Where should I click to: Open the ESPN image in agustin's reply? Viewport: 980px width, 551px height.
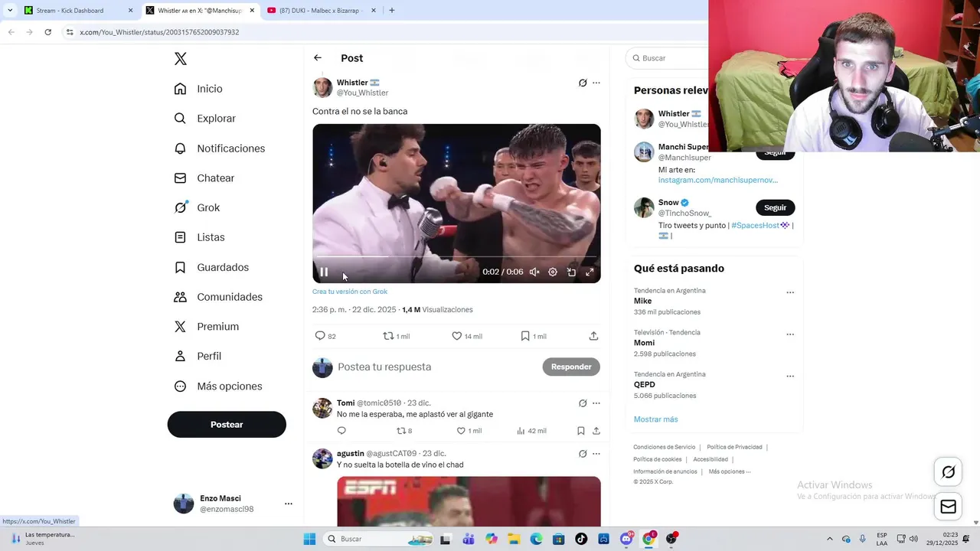[x=469, y=501]
